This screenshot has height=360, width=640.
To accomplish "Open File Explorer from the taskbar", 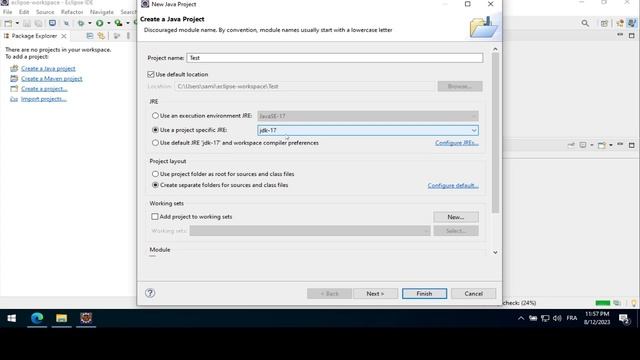I will 61,318.
